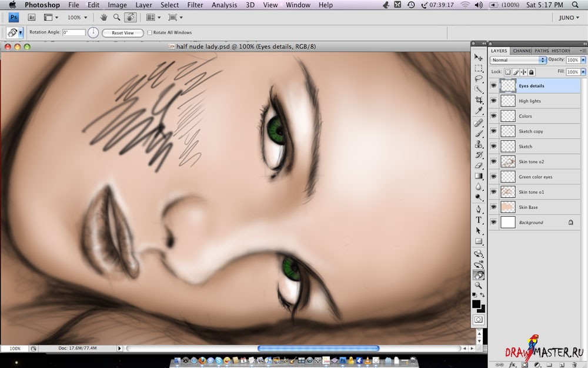
Task: Select the Lasso tool
Action: point(479,78)
